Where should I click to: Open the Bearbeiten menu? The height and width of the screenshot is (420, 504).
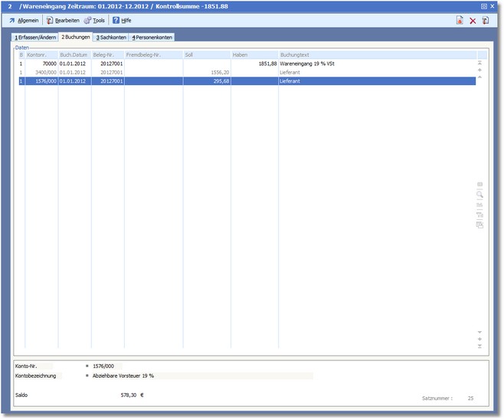[x=62, y=21]
